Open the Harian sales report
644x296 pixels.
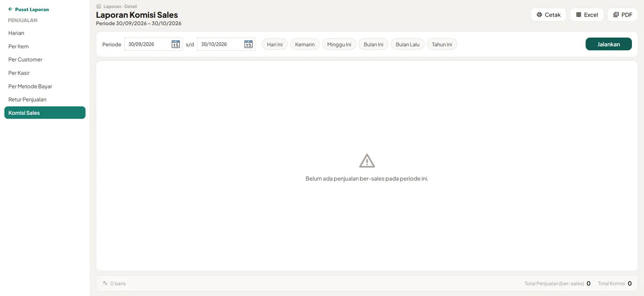[x=45, y=33]
